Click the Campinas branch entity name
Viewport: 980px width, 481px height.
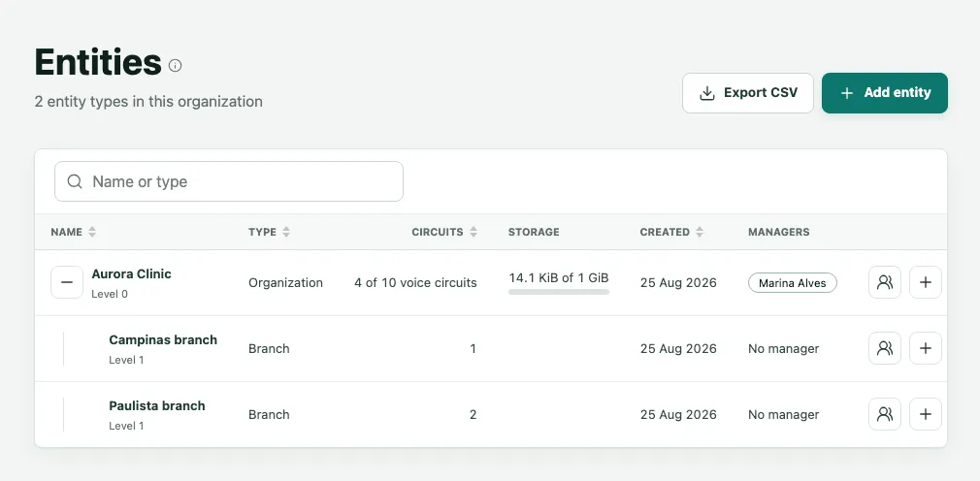click(x=163, y=339)
